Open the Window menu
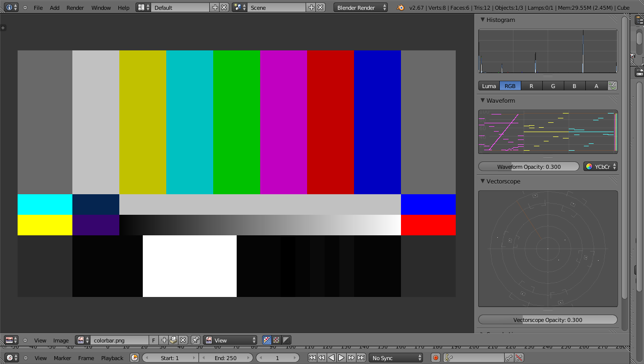Viewport: 644px width, 364px height. pos(101,8)
